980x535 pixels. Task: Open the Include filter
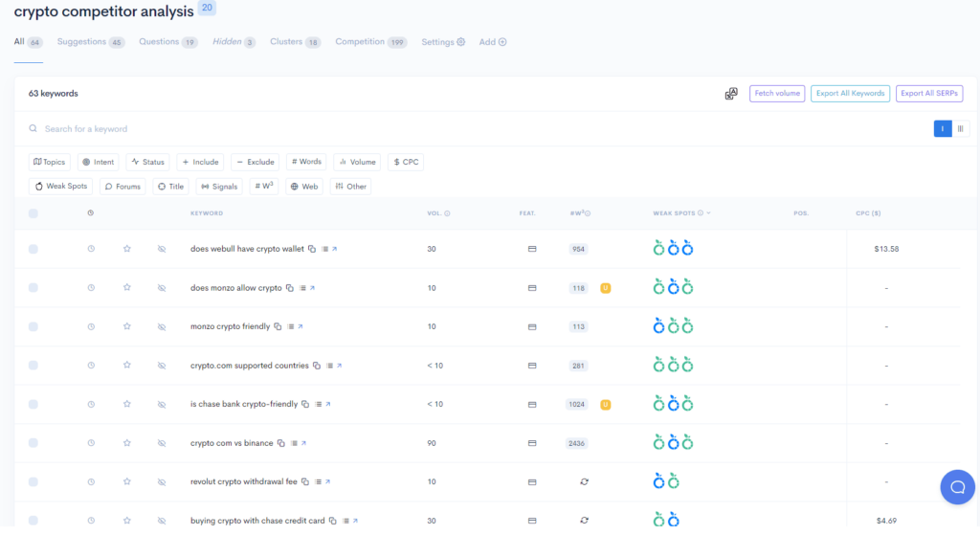[x=200, y=162]
